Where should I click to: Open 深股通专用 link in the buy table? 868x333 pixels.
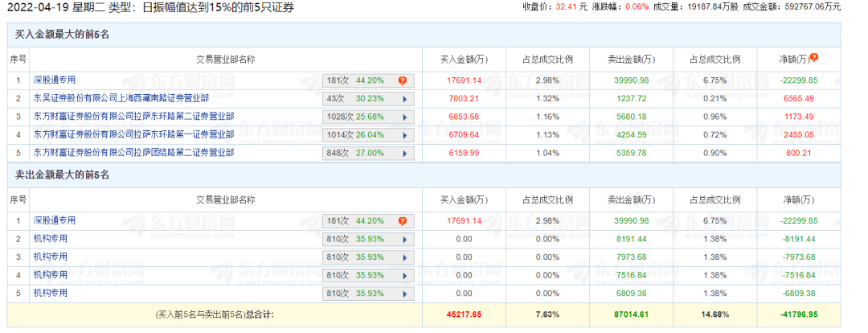click(55, 80)
